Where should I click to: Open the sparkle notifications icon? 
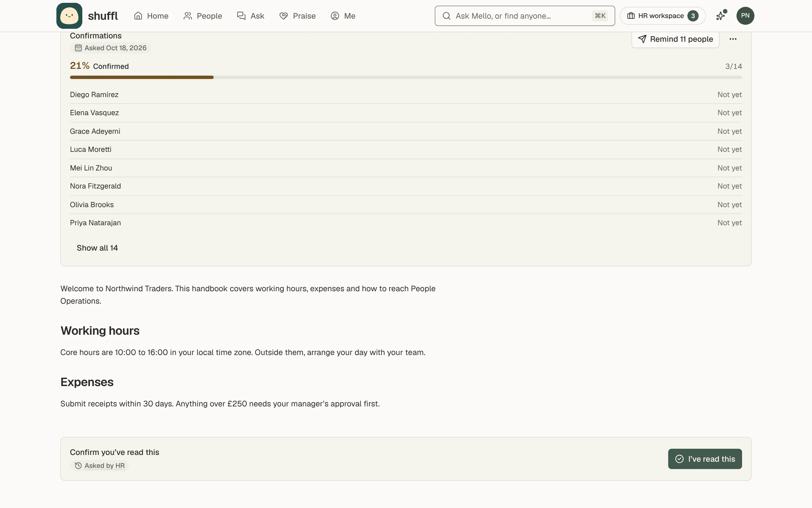tap(720, 16)
